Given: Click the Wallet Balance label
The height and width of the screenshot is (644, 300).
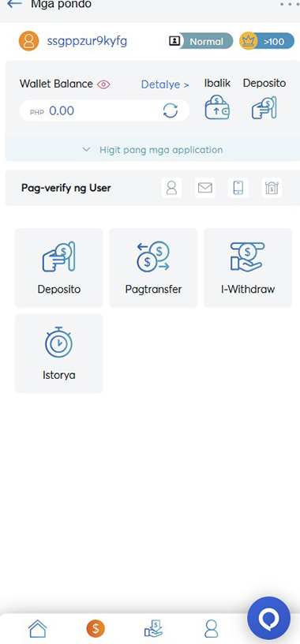Looking at the screenshot, I should pyautogui.click(x=56, y=84).
